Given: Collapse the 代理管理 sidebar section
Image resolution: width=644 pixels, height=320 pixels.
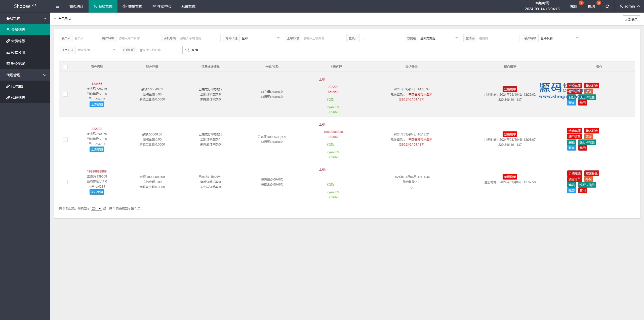Looking at the screenshot, I should 25,75.
